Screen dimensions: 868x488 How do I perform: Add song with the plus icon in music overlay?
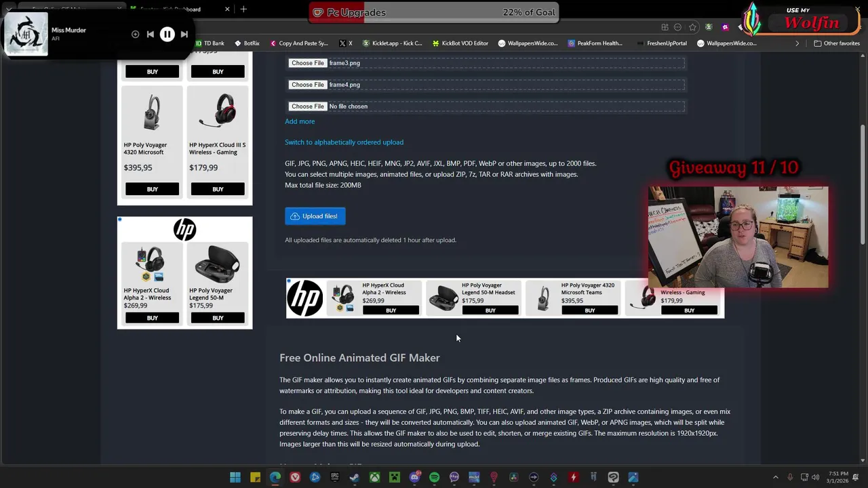tap(135, 34)
